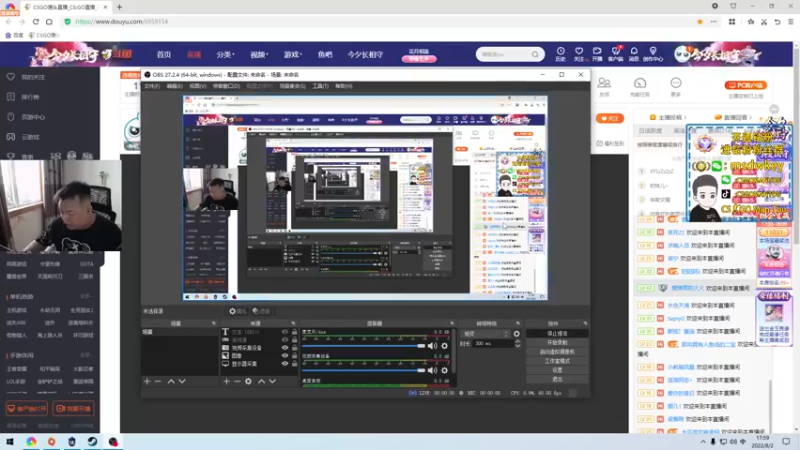Viewport: 800px width, 450px height.
Task: Open OBS 工具(T) menu
Action: click(320, 86)
